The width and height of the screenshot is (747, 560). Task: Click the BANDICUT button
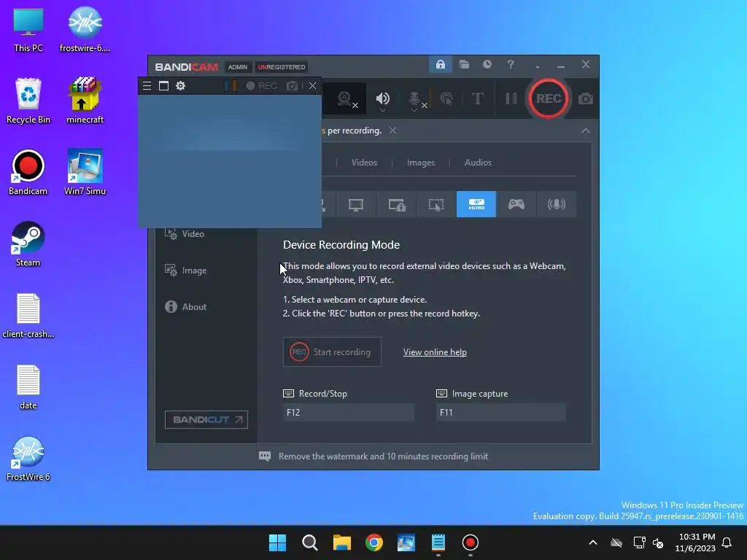206,419
